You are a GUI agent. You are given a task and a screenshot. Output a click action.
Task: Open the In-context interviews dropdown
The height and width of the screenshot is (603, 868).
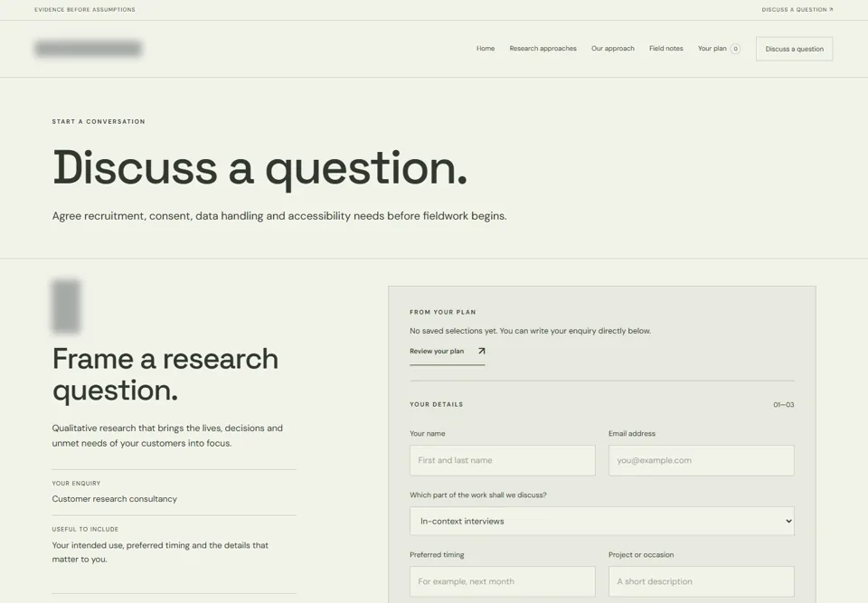602,521
